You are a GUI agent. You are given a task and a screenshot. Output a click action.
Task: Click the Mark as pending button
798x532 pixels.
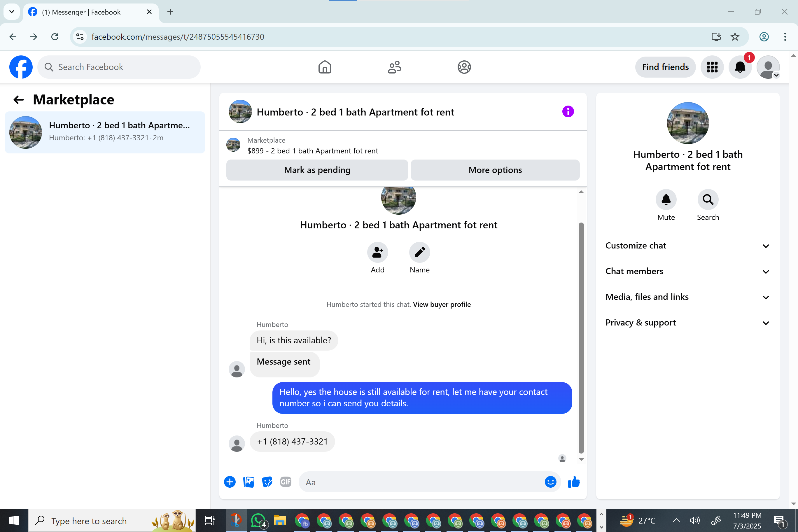(x=317, y=170)
